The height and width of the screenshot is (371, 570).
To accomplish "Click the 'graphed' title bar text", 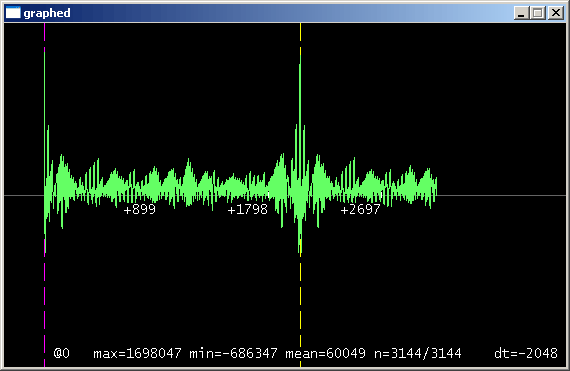I will (x=47, y=13).
